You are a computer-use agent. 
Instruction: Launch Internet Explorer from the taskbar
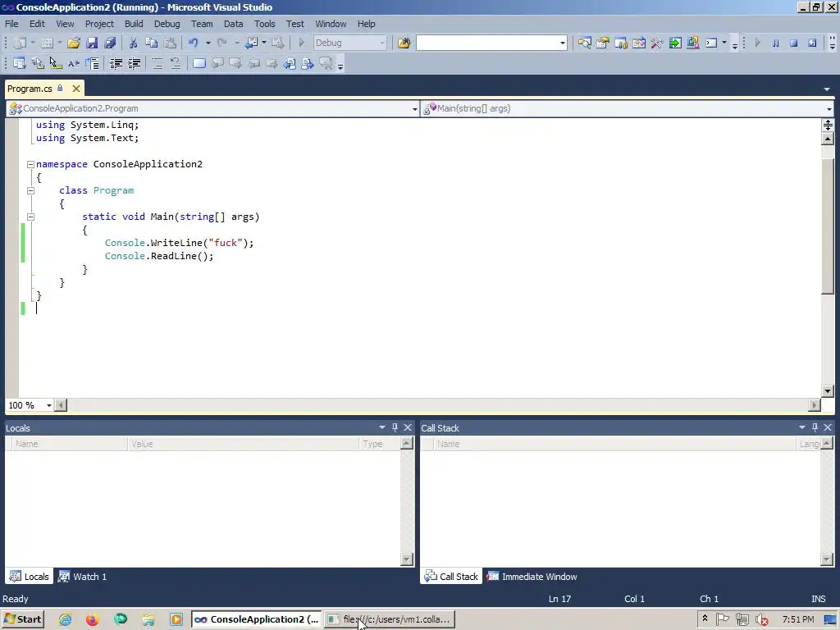(x=65, y=619)
